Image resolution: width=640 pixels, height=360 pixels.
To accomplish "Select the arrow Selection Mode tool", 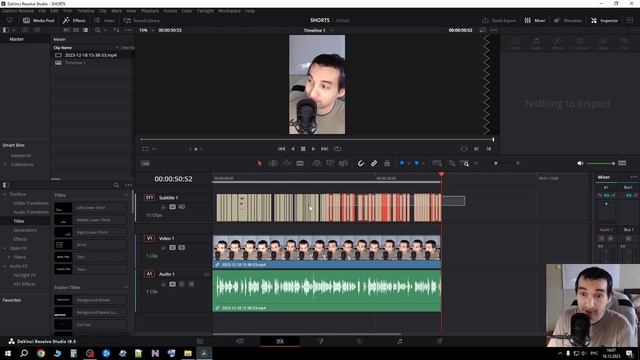I will pos(260,163).
